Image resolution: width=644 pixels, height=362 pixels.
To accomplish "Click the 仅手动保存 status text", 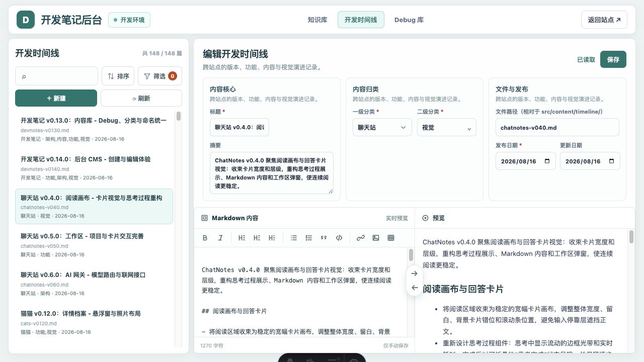I will click(x=396, y=345).
